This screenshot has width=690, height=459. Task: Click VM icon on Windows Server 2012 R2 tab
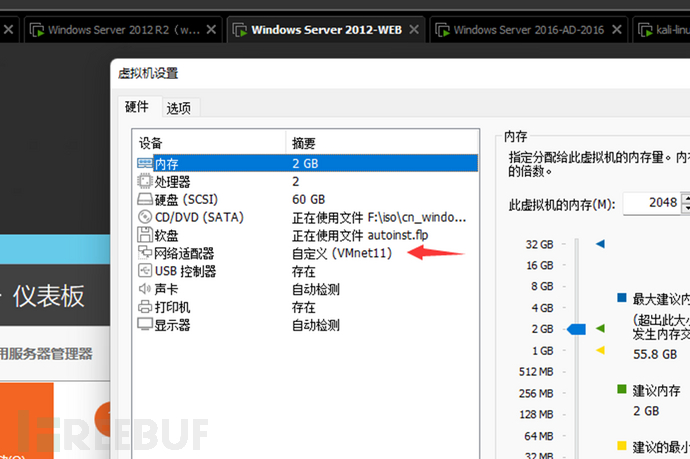pos(37,30)
